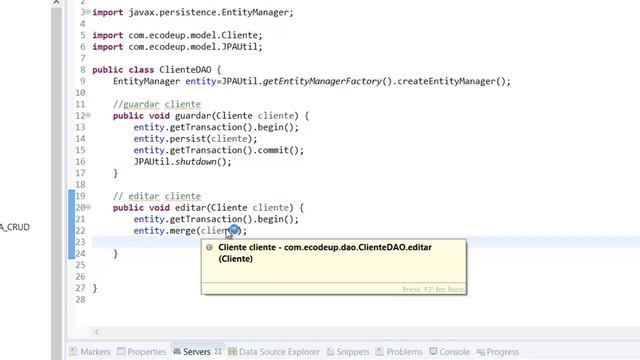Screen dimensions: 640x360
Task: Click the Markers tab icon
Action: [x=73, y=351]
